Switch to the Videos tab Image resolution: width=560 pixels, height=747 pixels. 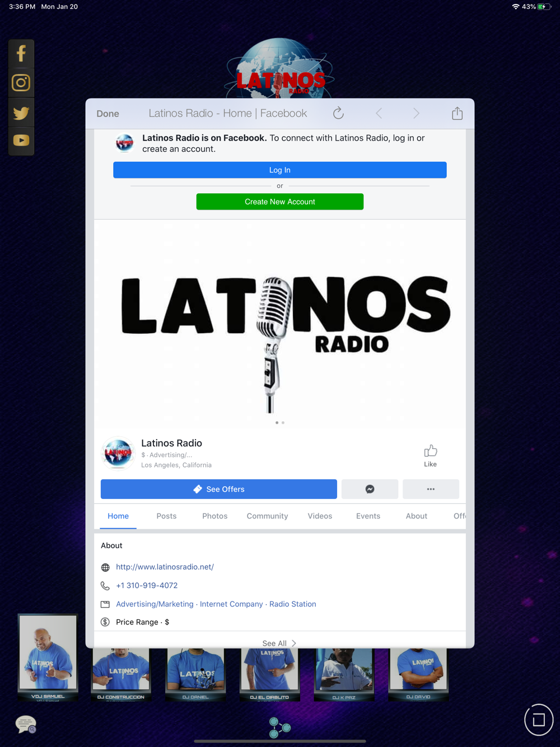click(320, 516)
